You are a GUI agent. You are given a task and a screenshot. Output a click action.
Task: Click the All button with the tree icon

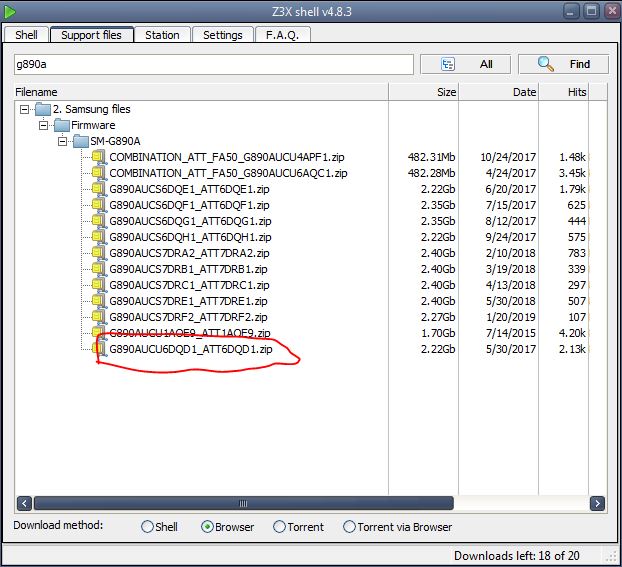point(465,64)
